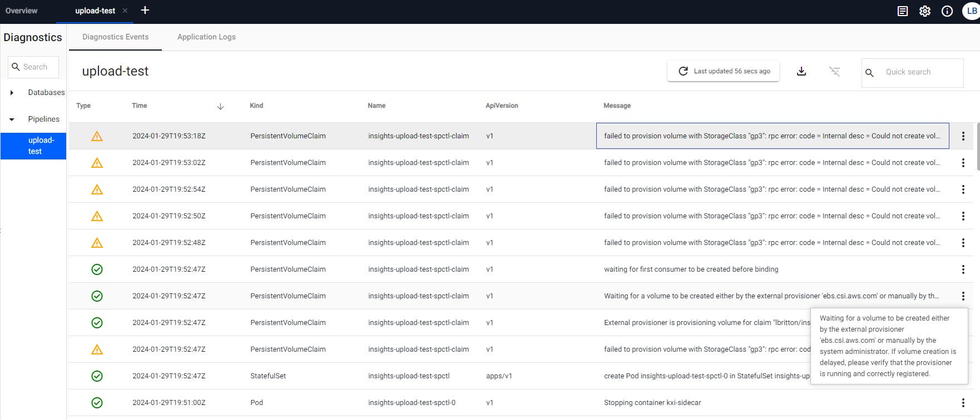Click the Last updated refresh button
The height and width of the screenshot is (420, 980).
723,71
